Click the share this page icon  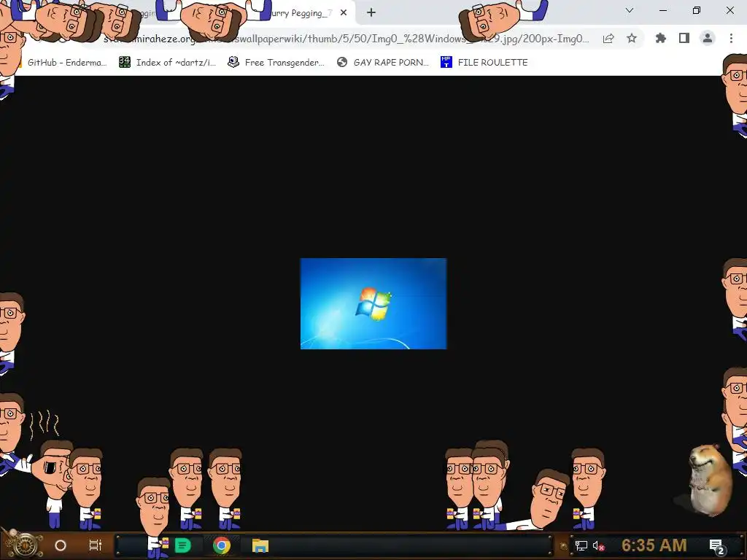[608, 39]
